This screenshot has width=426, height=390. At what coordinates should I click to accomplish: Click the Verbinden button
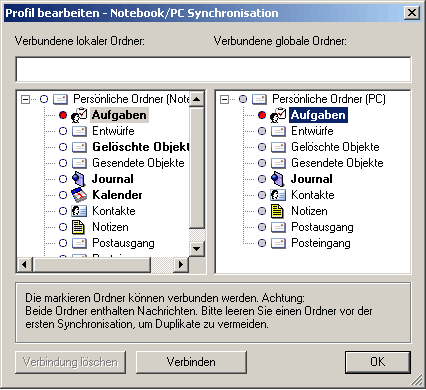(191, 362)
